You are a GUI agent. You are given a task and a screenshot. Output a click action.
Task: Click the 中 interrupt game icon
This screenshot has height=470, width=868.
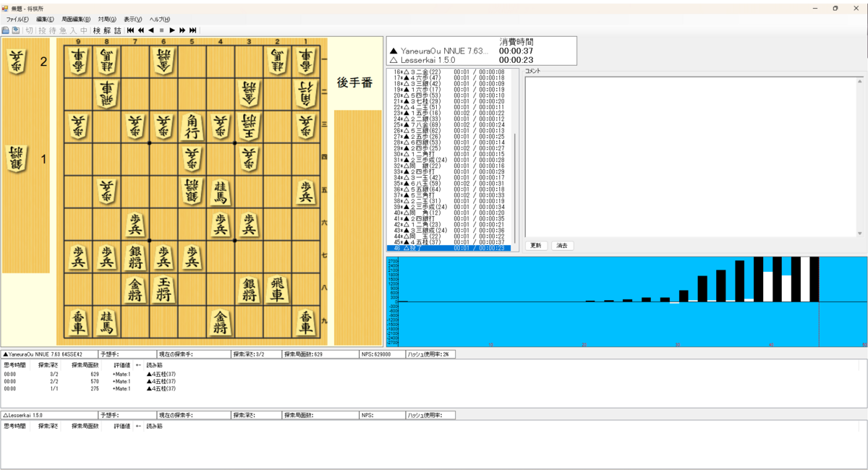[x=85, y=29]
